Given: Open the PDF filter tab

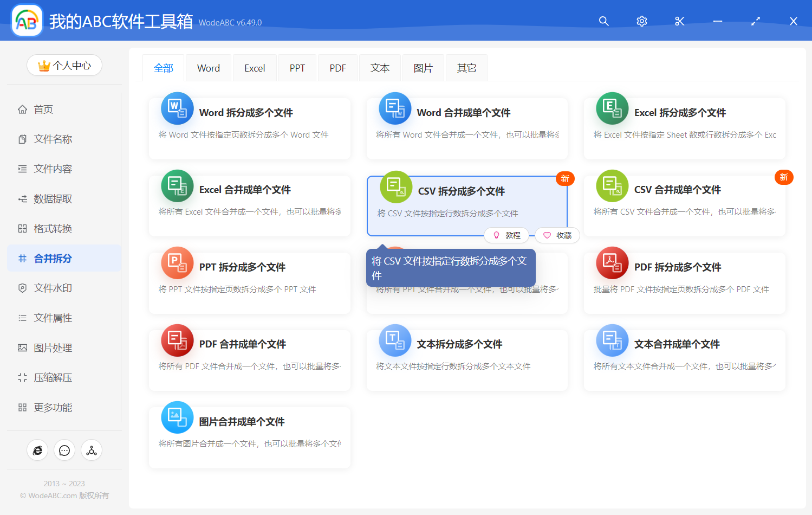Looking at the screenshot, I should point(337,67).
